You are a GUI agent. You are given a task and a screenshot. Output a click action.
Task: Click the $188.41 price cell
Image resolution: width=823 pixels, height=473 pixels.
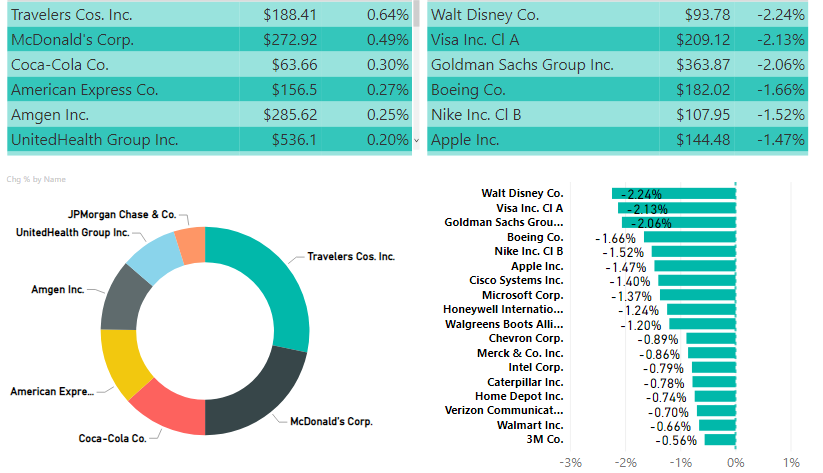290,15
